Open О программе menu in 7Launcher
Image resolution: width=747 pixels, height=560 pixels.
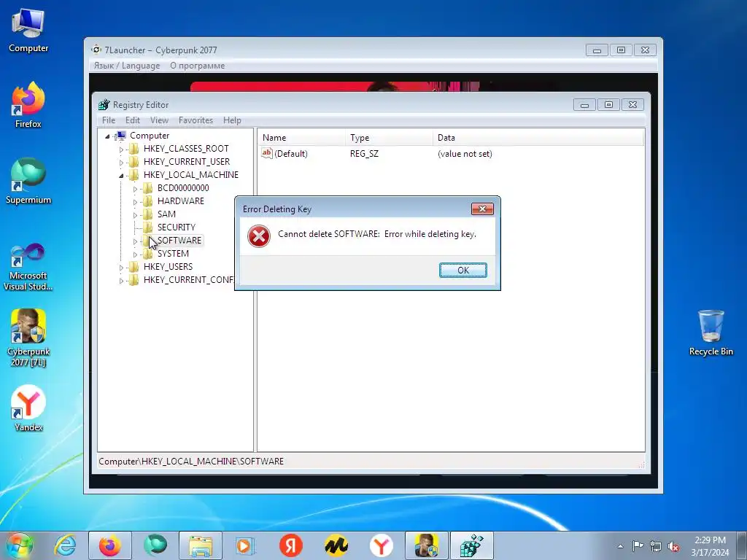(x=197, y=65)
